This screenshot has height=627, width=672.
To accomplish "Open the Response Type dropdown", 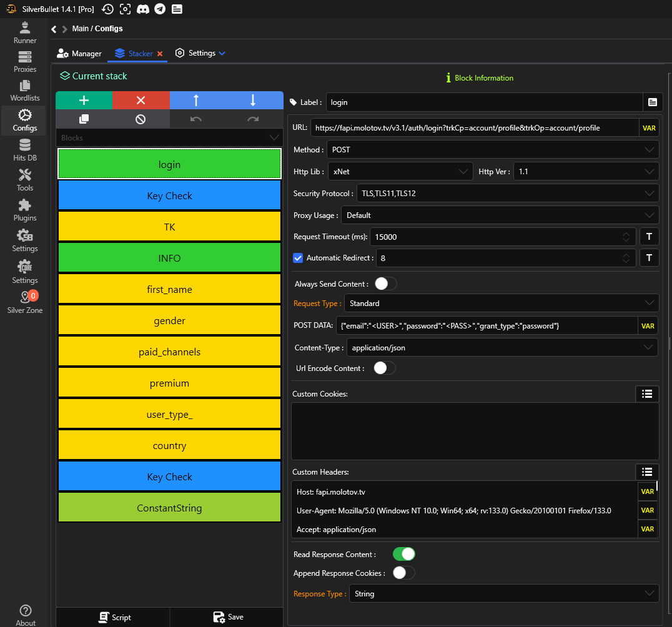I will pyautogui.click(x=503, y=594).
